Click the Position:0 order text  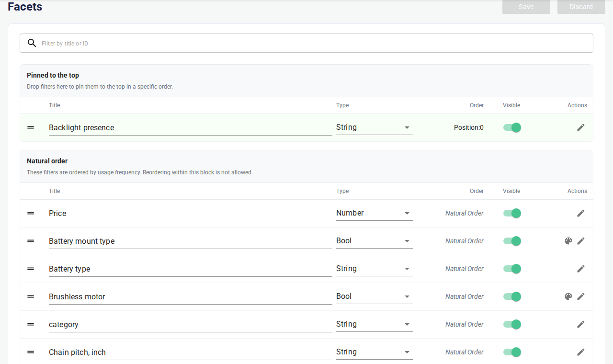coord(469,127)
